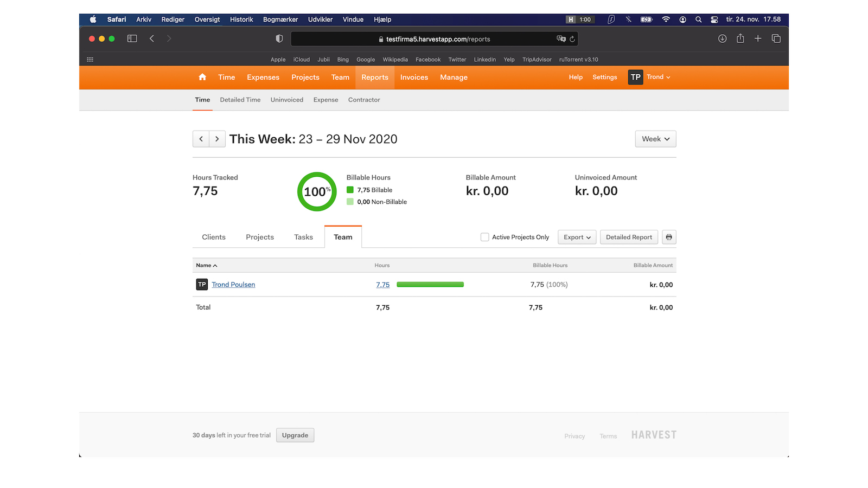Screen dimensions: 868x488
Task: Click the print report icon
Action: tap(669, 237)
